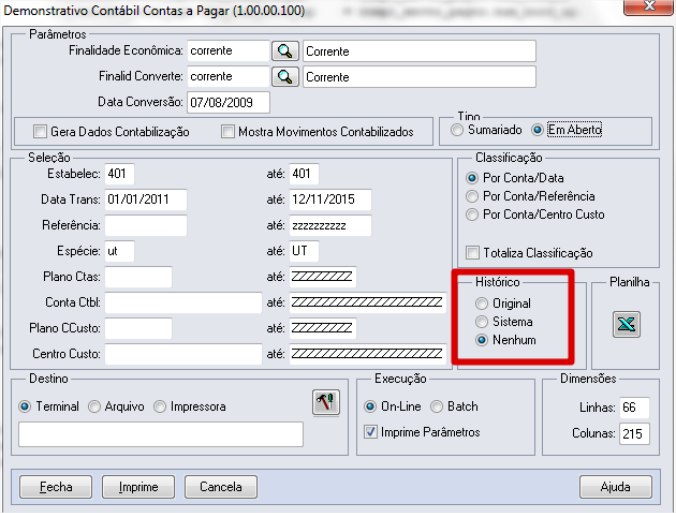Edit Data Trans start date 01/01/2011

click(x=146, y=200)
